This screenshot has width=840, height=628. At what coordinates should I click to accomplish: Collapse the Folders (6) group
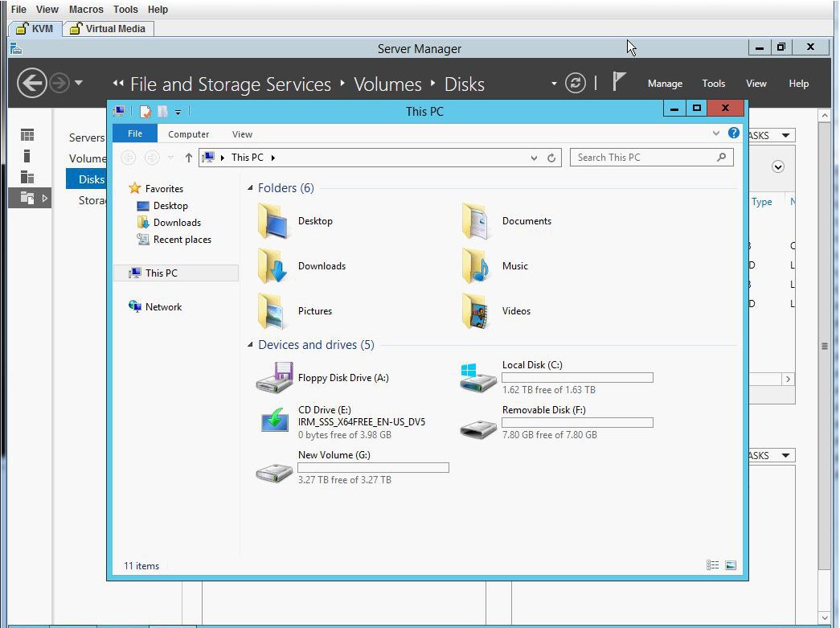(250, 187)
